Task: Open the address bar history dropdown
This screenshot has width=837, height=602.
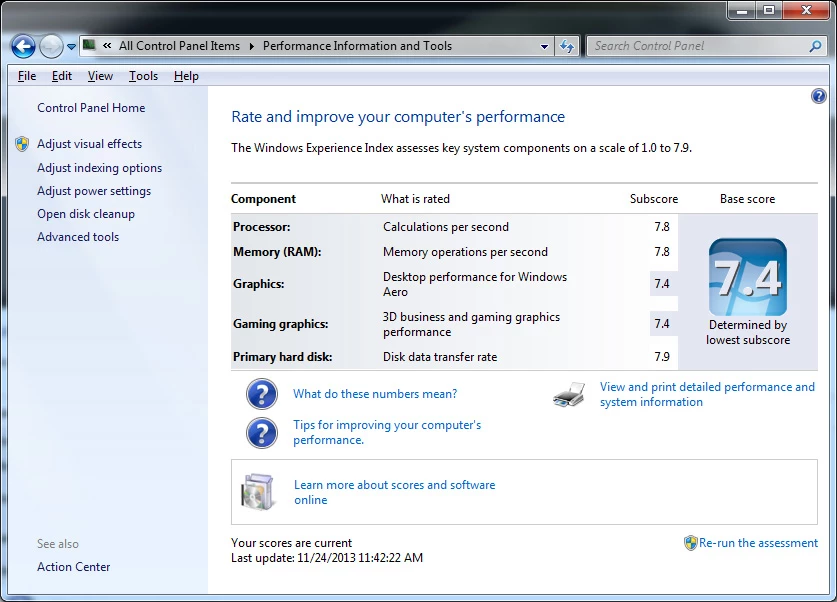Action: coord(544,46)
